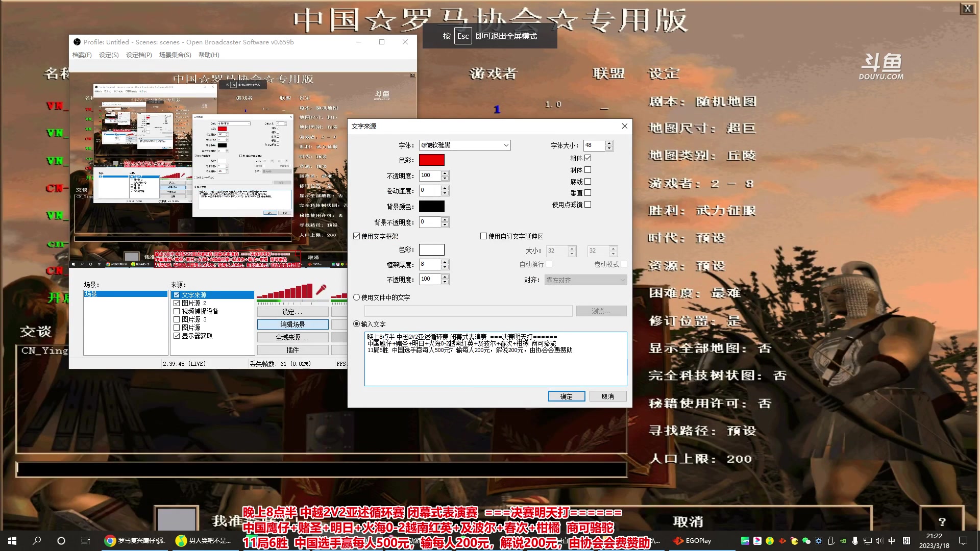
Task: Click the iQIYI tray icon
Action: 745,541
